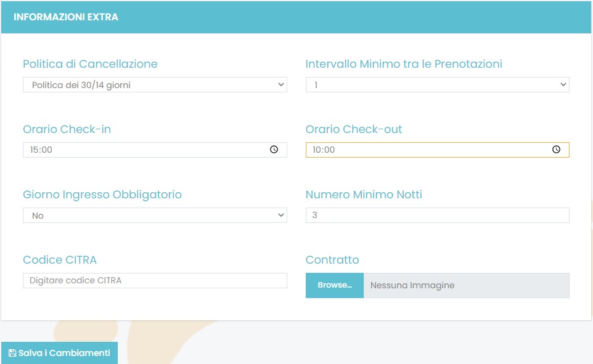Image resolution: width=593 pixels, height=364 pixels.
Task: Select the hour value in Check-in time
Action: (35, 150)
